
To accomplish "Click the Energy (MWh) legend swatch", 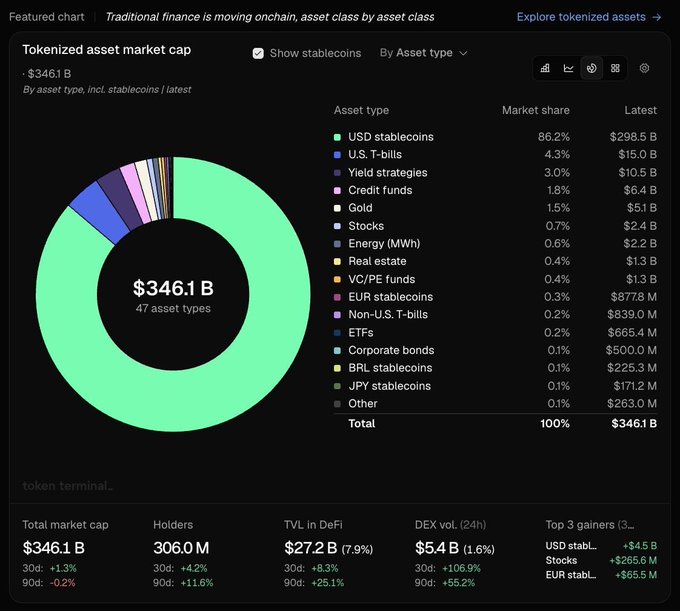I will tap(337, 244).
